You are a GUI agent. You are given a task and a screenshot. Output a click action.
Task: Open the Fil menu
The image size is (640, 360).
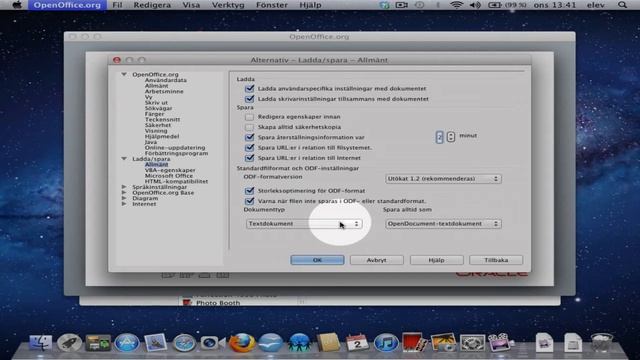pyautogui.click(x=117, y=5)
